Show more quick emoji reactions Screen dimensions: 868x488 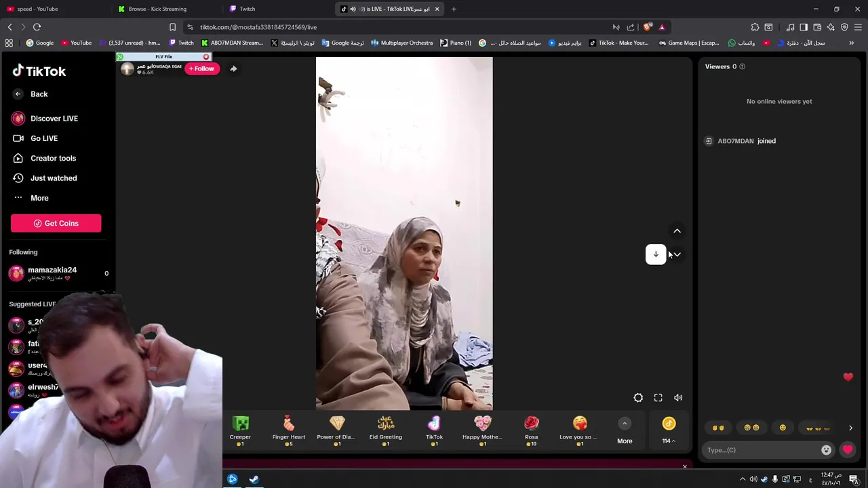point(850,428)
